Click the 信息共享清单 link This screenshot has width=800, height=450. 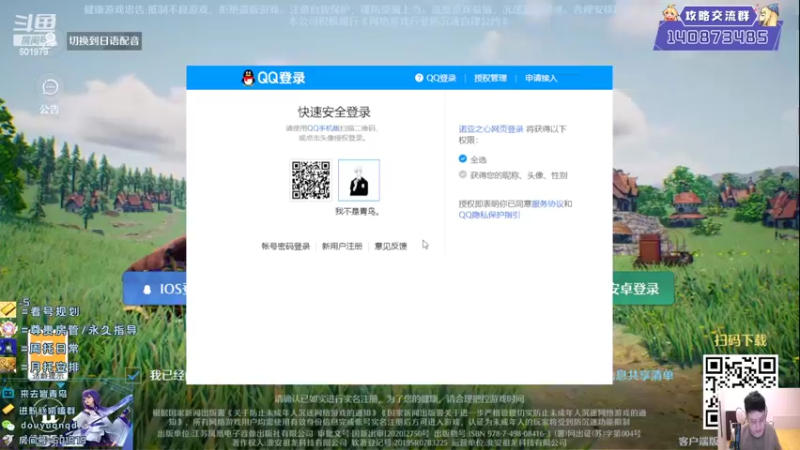(643, 376)
